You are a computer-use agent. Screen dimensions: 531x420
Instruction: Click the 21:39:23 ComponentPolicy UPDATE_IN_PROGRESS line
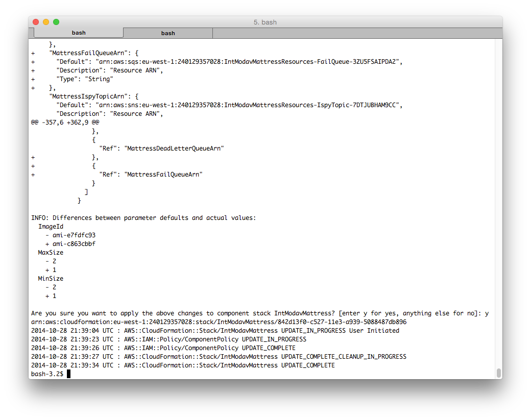[168, 339]
